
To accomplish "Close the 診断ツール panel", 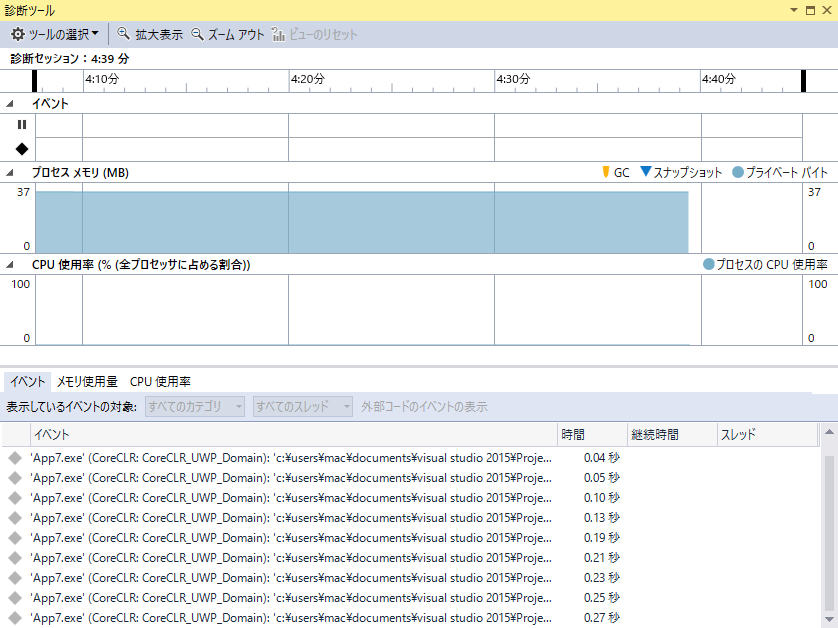I will click(x=827, y=10).
